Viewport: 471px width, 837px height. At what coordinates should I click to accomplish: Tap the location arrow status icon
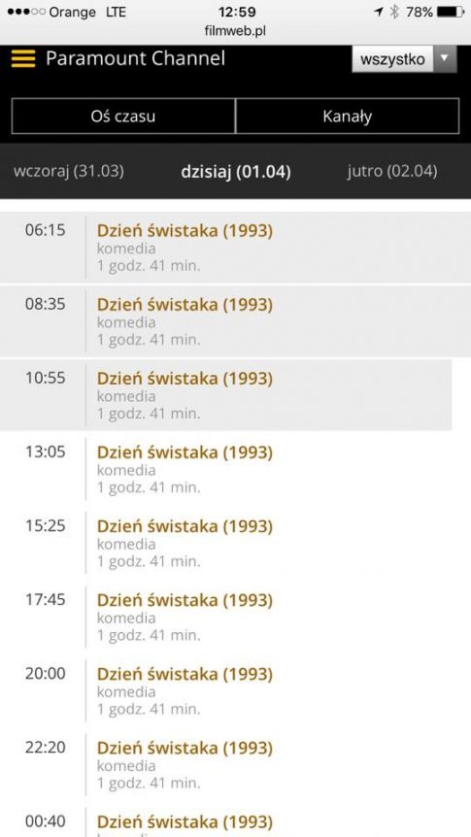point(379,12)
